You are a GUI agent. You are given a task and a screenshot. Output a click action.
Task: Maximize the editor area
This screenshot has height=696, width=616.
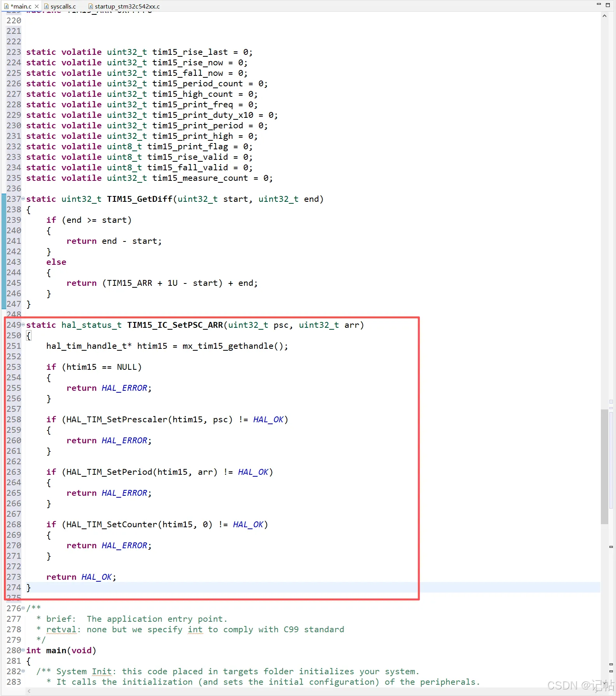(608, 5)
